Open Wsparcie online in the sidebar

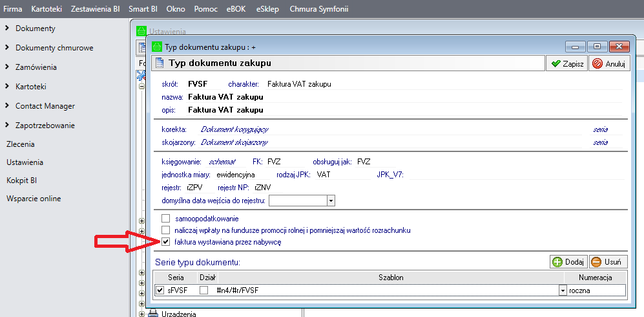(x=34, y=199)
